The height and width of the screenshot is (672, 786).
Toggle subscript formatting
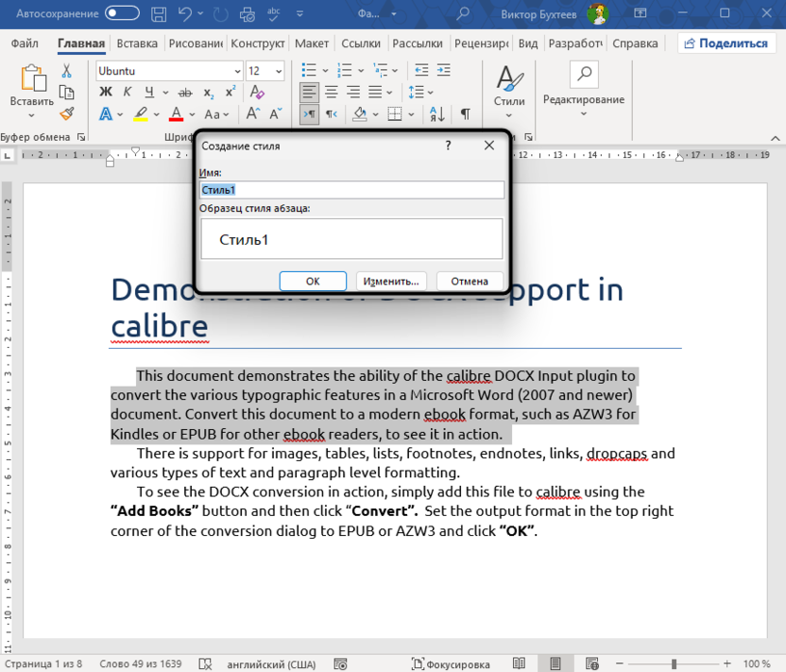208,92
